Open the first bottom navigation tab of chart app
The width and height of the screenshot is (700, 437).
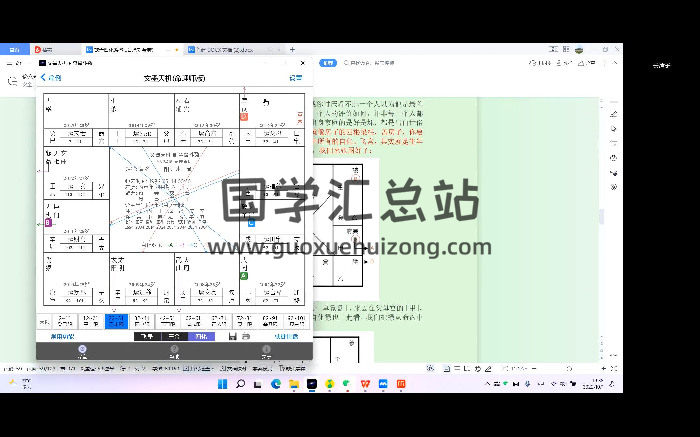[x=82, y=351]
